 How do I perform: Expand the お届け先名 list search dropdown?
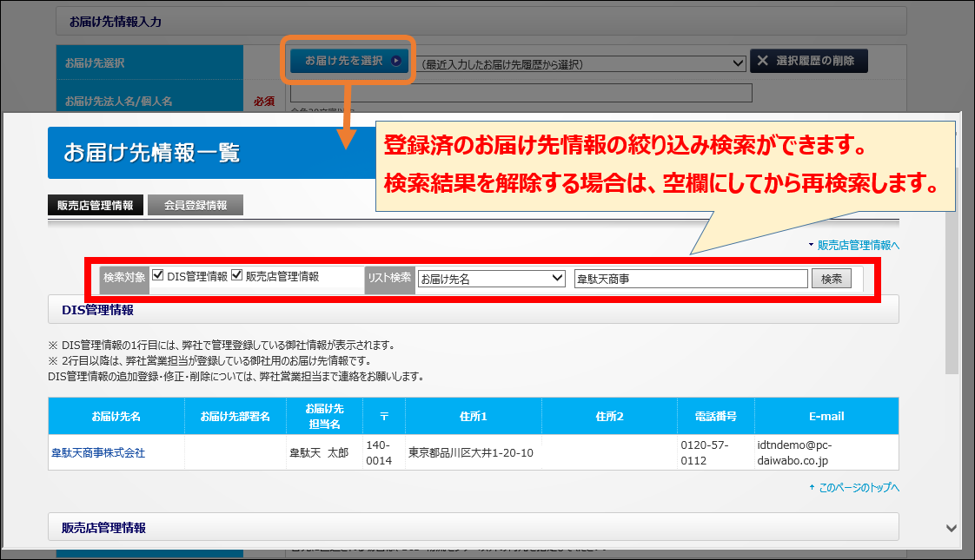491,279
